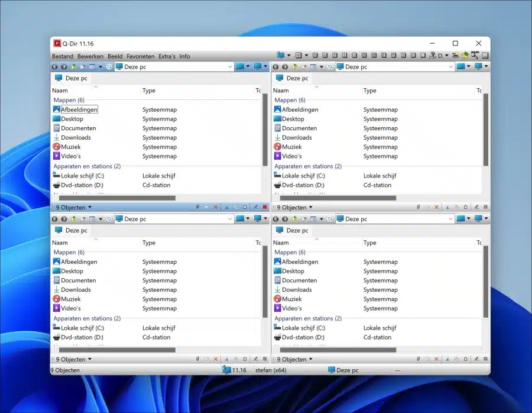Click the red X delete icon in top-left pane status bar
The width and height of the screenshot is (532, 413).
point(215,207)
